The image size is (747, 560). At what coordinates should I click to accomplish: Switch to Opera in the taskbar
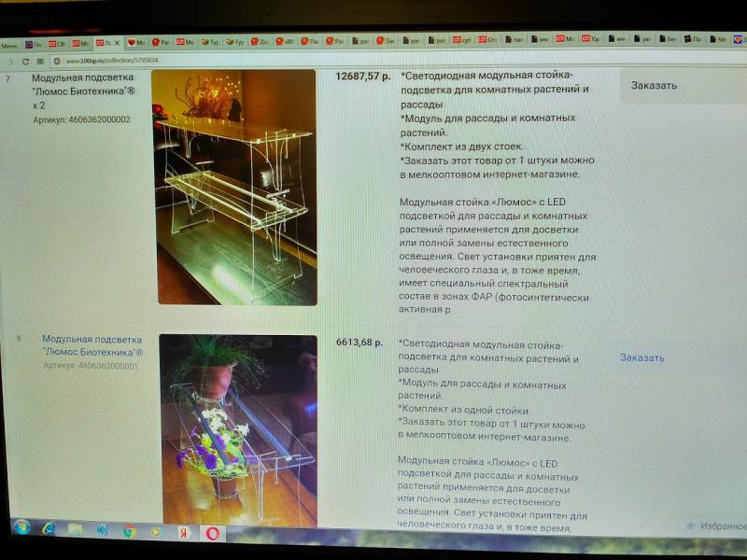pyautogui.click(x=213, y=533)
